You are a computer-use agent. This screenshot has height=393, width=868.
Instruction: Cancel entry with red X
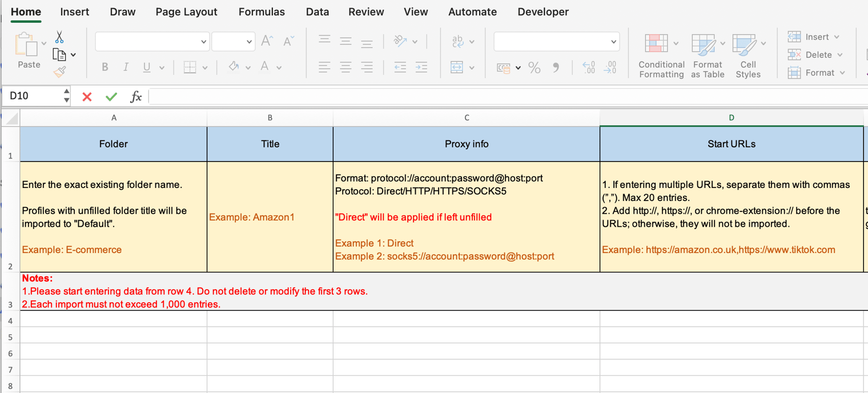(x=87, y=97)
